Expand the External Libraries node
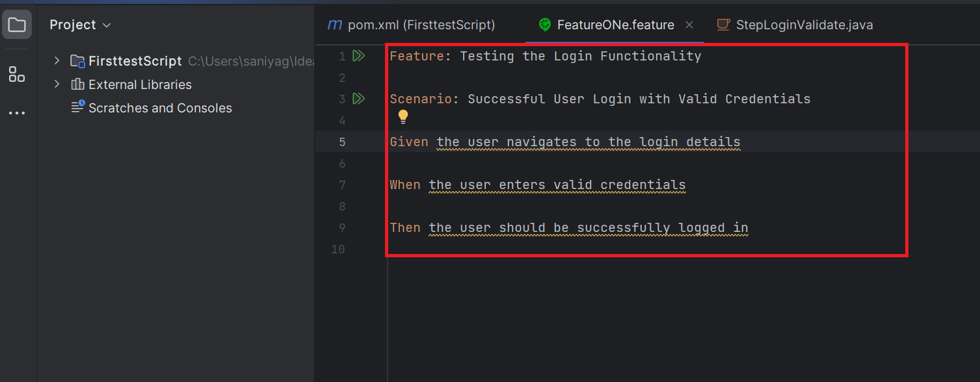The height and width of the screenshot is (382, 980). (x=57, y=84)
